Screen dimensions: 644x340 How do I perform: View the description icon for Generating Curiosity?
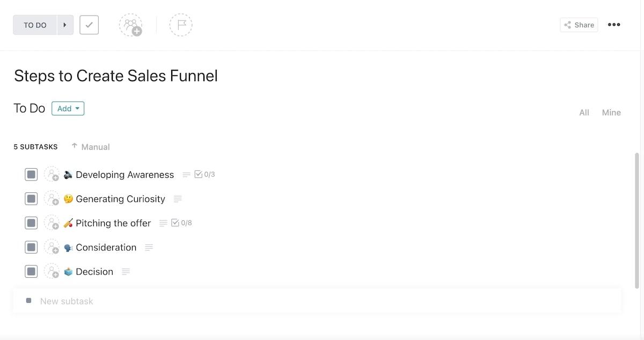[x=178, y=199]
